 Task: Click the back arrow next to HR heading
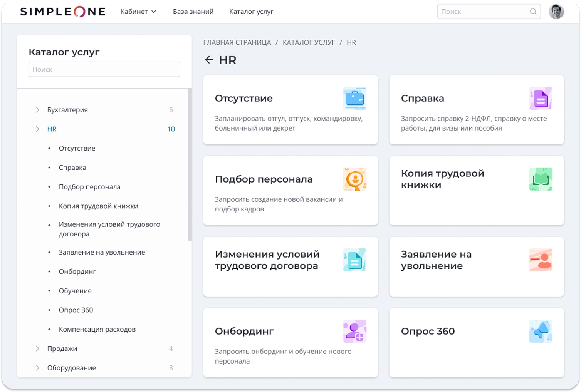209,60
